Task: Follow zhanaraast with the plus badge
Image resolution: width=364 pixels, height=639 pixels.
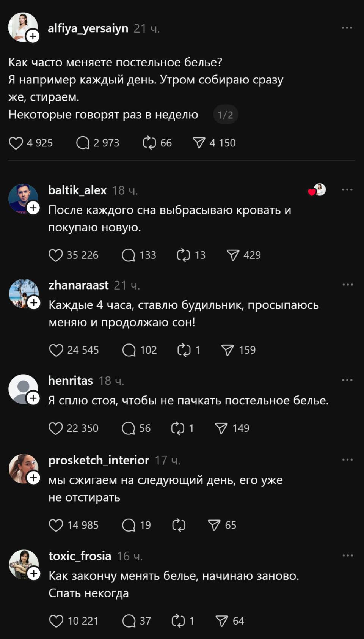Action: [x=33, y=302]
